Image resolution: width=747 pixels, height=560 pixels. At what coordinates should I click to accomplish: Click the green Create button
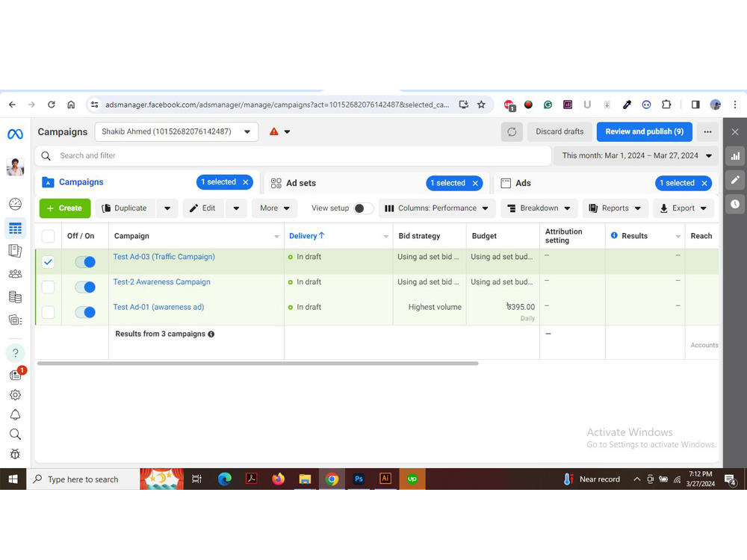click(65, 208)
